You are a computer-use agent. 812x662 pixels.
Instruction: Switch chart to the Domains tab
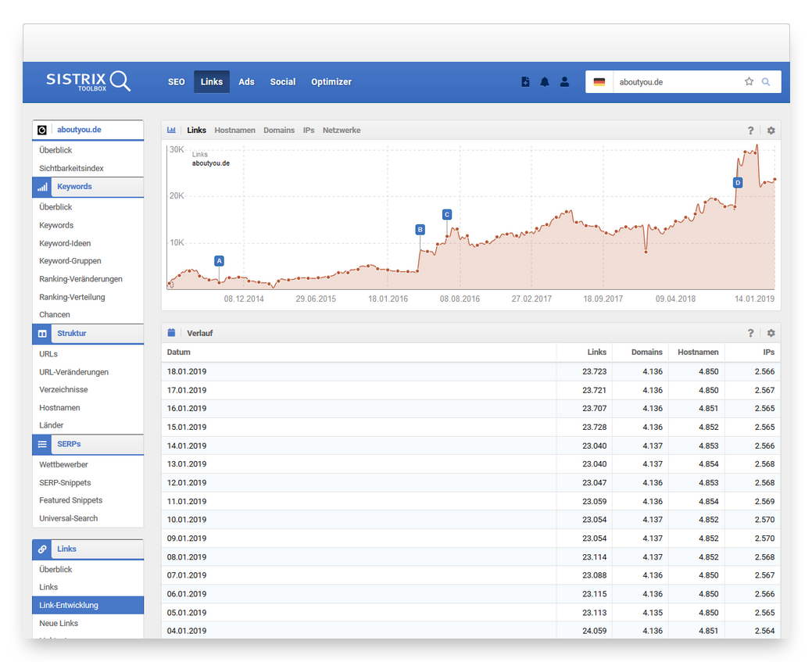click(279, 131)
